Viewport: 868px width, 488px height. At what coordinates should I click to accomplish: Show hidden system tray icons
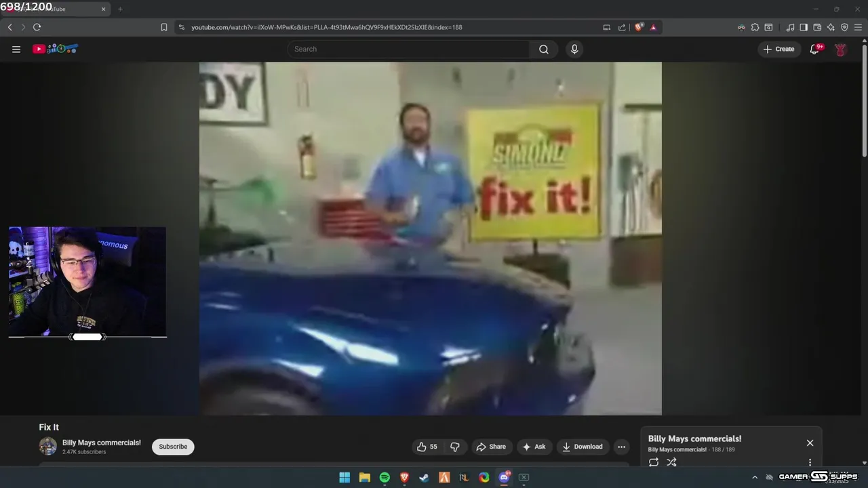(755, 477)
